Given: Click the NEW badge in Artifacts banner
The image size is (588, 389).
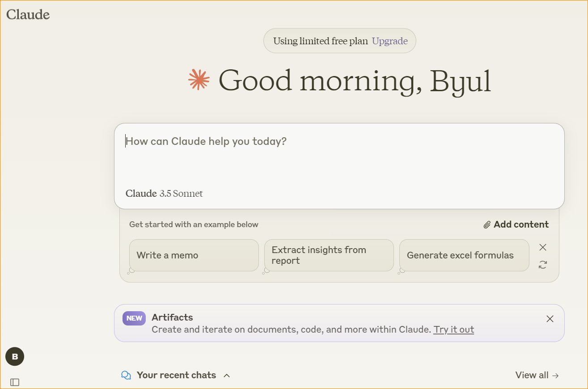Looking at the screenshot, I should point(134,318).
